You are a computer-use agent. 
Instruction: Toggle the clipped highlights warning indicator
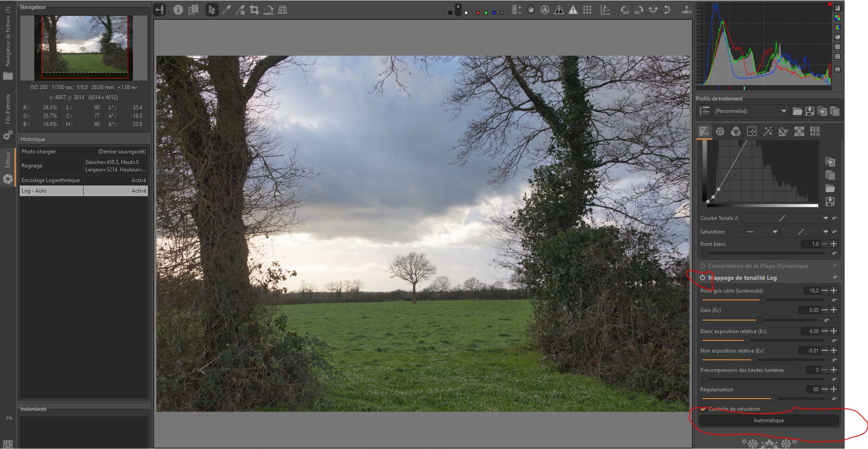573,10
